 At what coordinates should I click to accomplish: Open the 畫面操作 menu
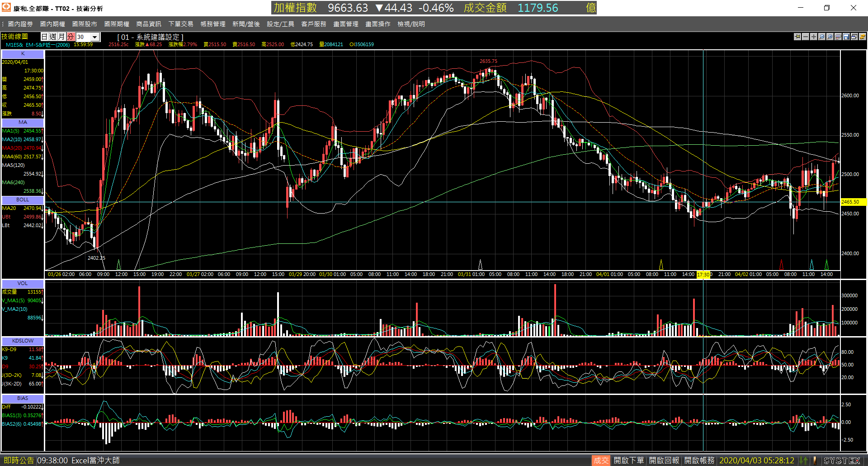(x=378, y=24)
